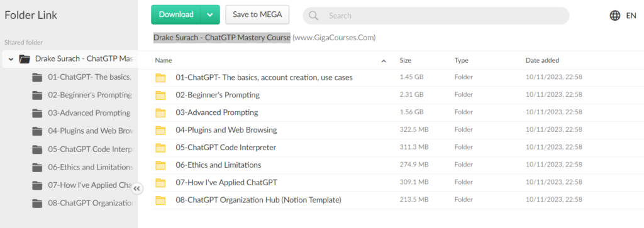644x228 pixels.
Task: Select 06-Ethics and Limitations in the sidebar tree
Action: pyautogui.click(x=91, y=167)
